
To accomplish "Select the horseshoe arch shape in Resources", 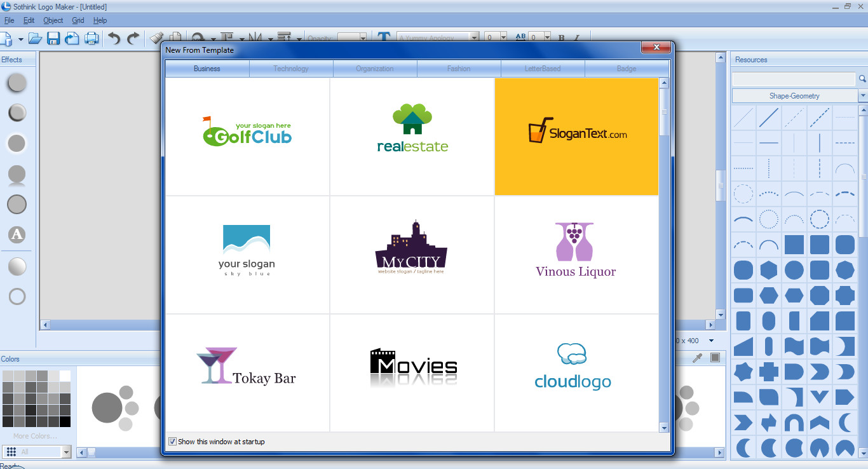I will (794, 423).
